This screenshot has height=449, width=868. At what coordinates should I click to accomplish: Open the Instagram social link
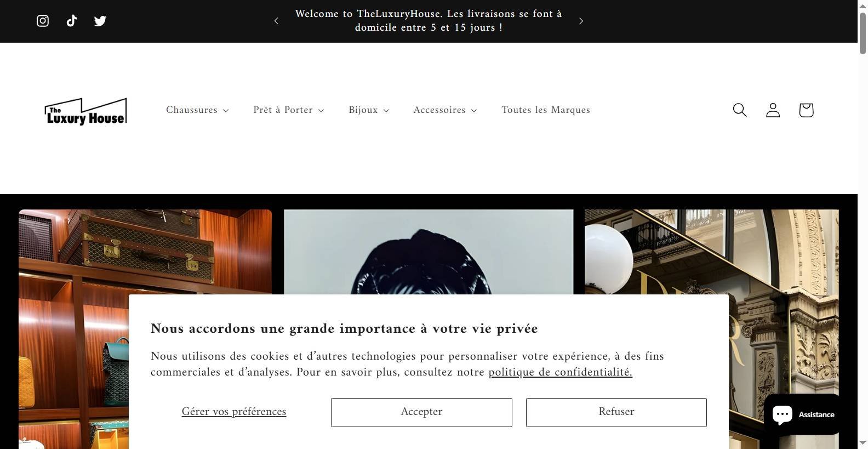coord(43,21)
